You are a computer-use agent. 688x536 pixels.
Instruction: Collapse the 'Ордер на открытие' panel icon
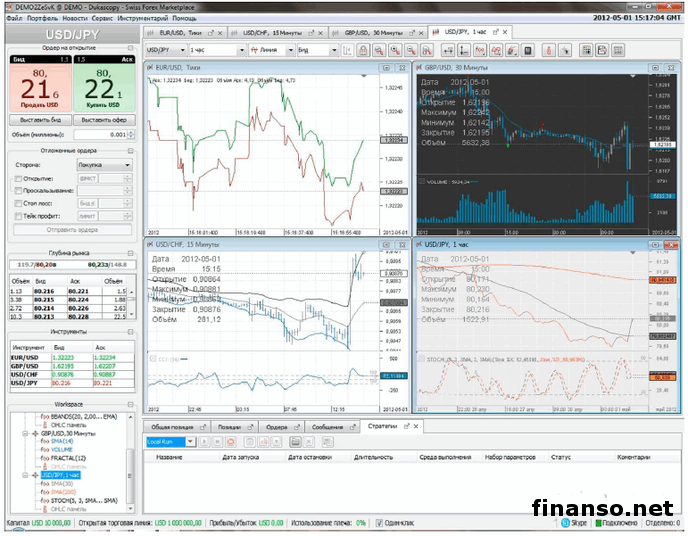[129, 49]
